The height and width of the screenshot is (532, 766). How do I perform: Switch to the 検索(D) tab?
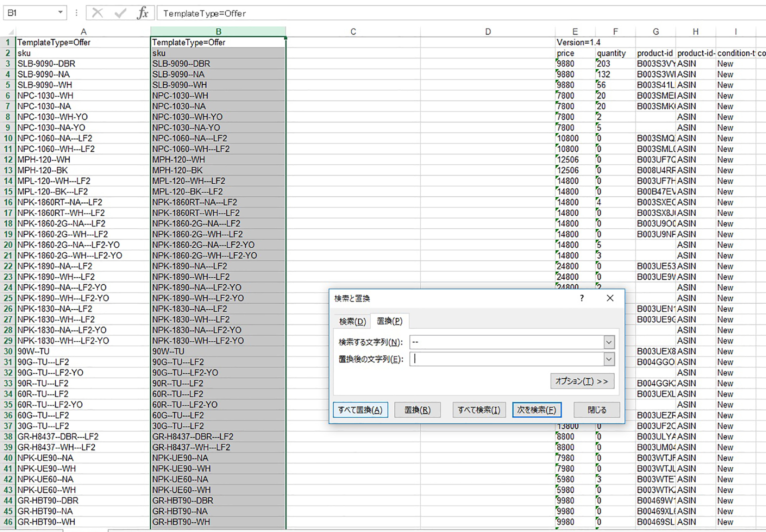point(352,321)
